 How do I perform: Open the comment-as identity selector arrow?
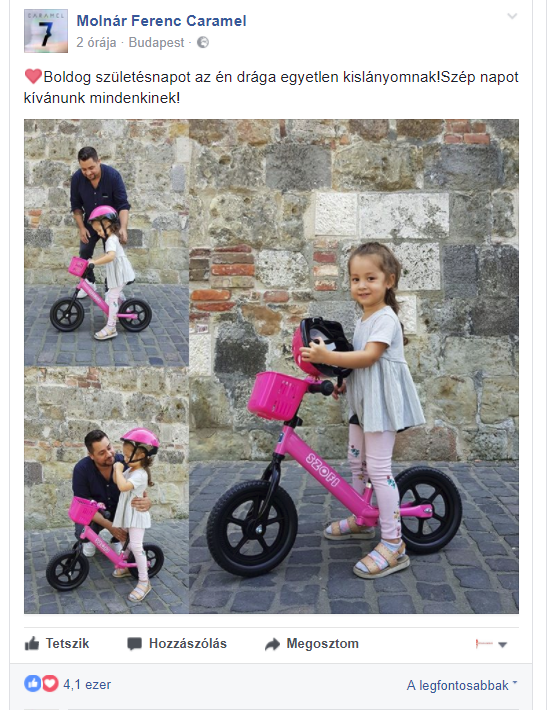coord(502,644)
